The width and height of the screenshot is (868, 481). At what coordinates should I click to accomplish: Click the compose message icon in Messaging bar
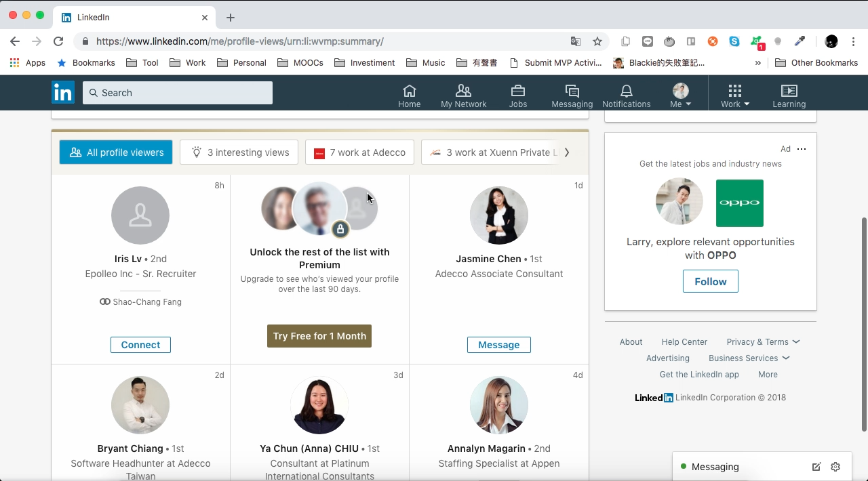click(816, 467)
